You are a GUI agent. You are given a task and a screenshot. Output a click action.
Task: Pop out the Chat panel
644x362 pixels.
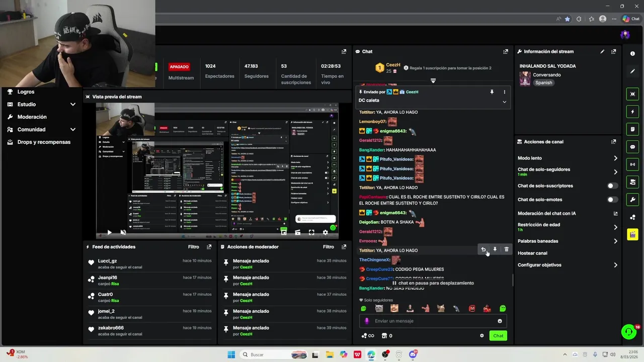(x=506, y=51)
